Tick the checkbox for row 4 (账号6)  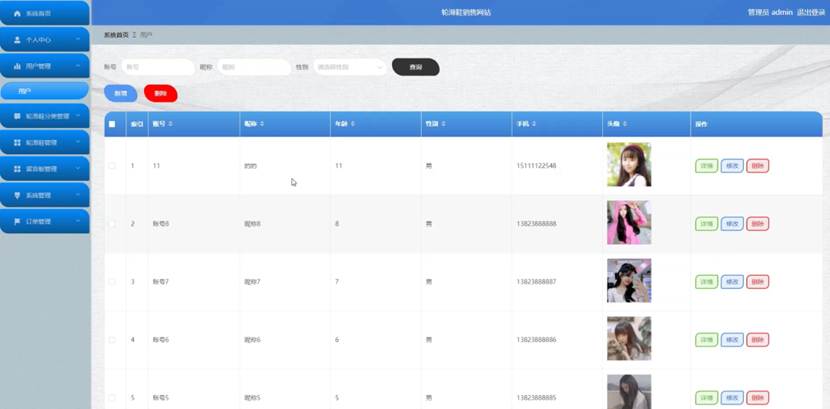point(112,340)
